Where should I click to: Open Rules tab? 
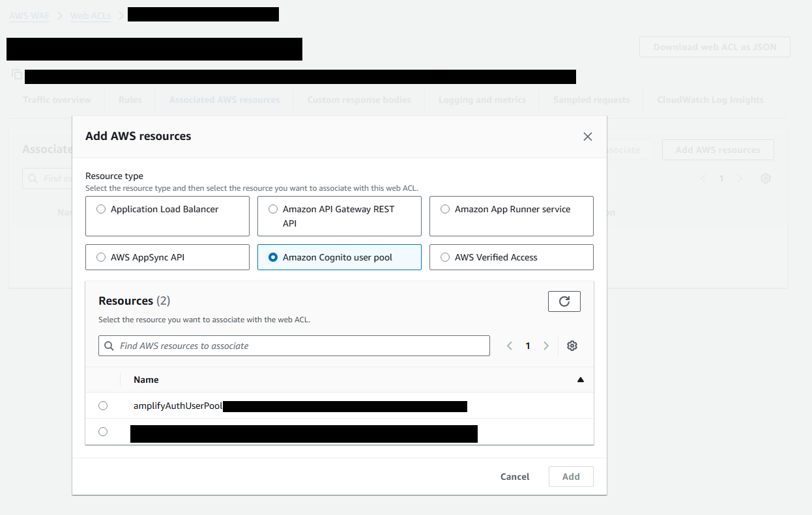pos(130,100)
